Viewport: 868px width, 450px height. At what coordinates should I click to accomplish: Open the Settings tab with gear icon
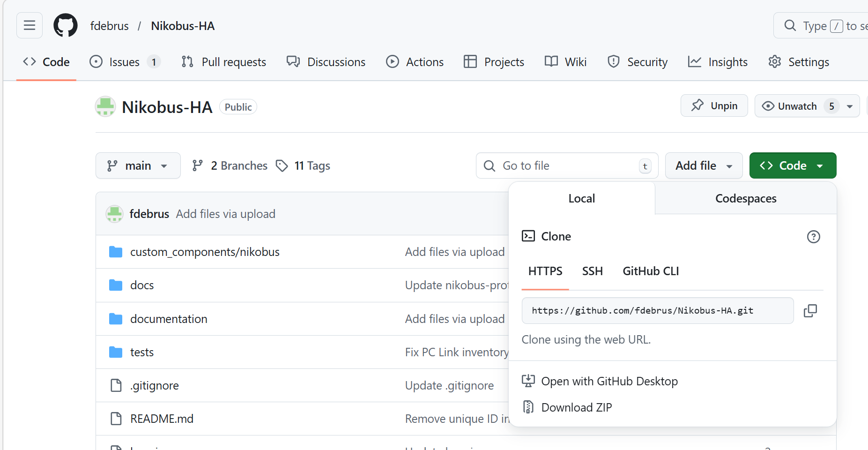[799, 62]
